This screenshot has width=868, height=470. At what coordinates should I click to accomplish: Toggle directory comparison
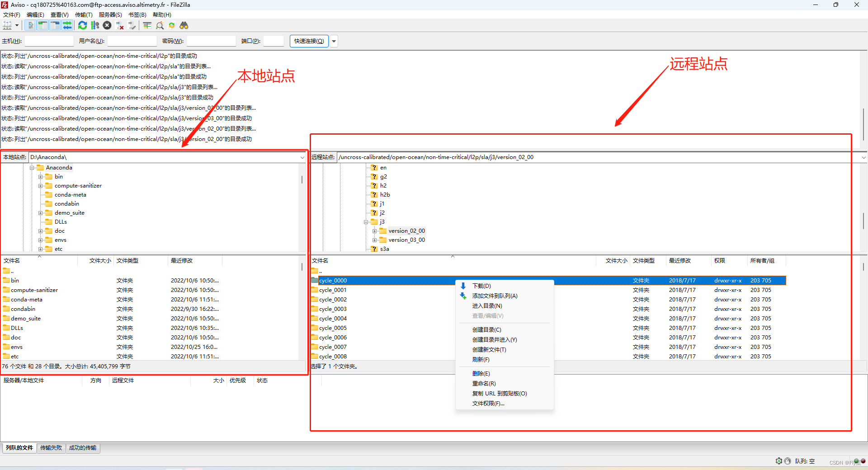[x=160, y=25]
